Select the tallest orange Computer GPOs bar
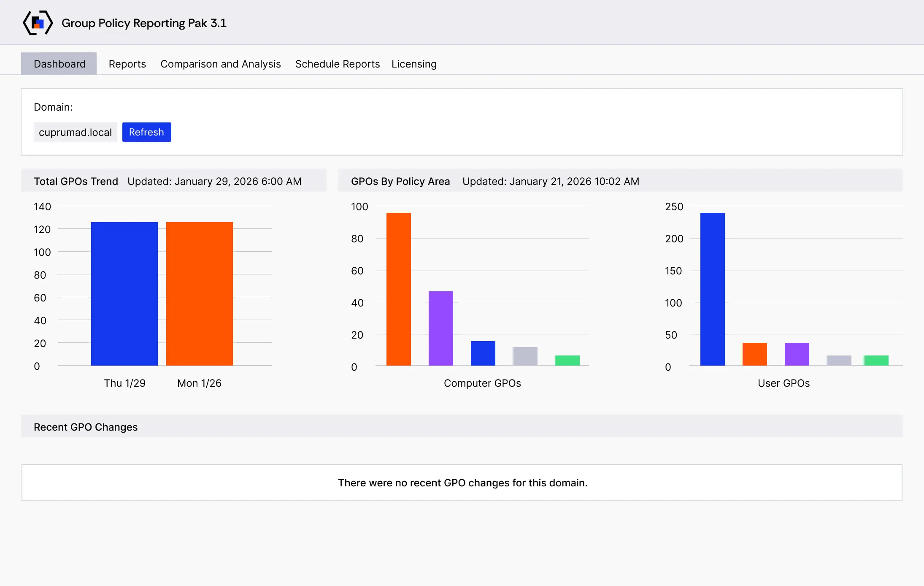 tap(399, 289)
